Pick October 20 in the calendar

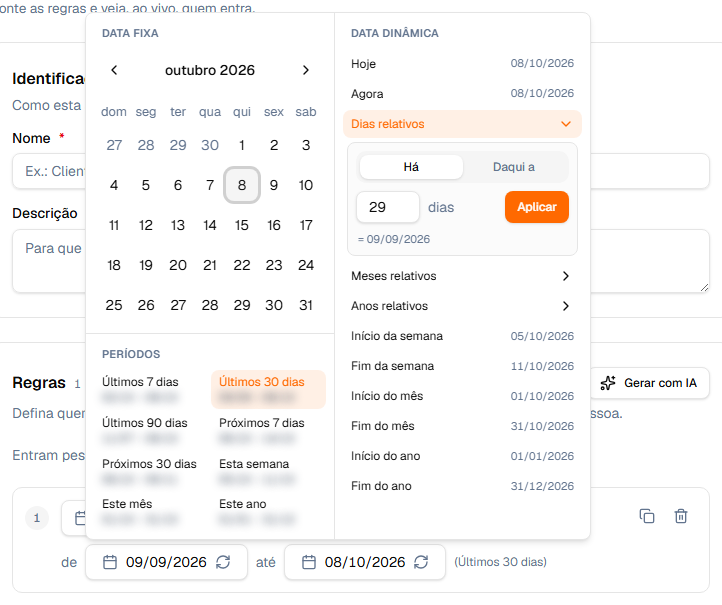coord(178,265)
